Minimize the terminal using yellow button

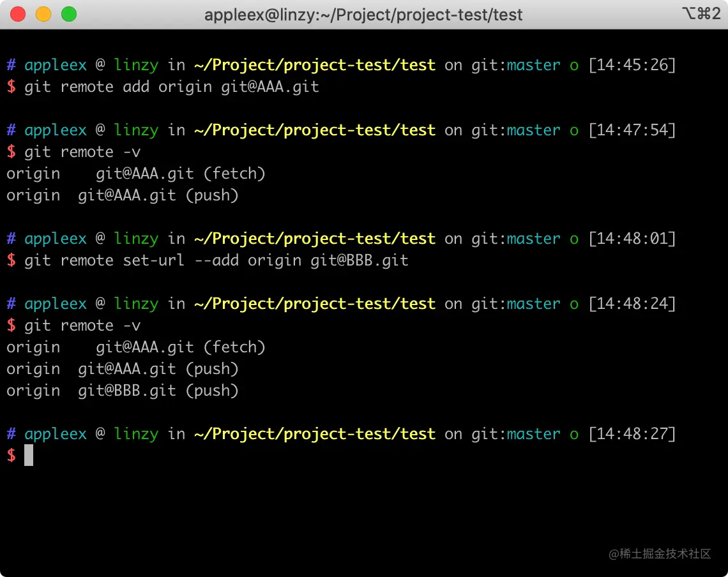tap(43, 15)
